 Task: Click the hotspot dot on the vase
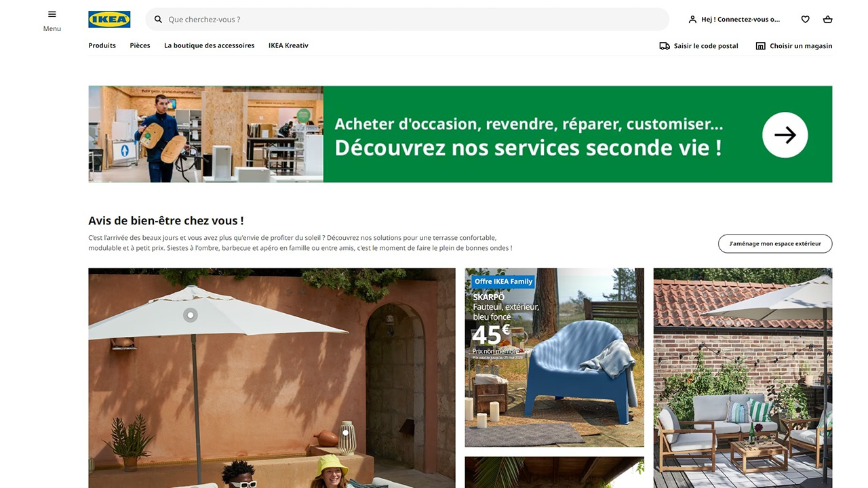pyautogui.click(x=346, y=432)
